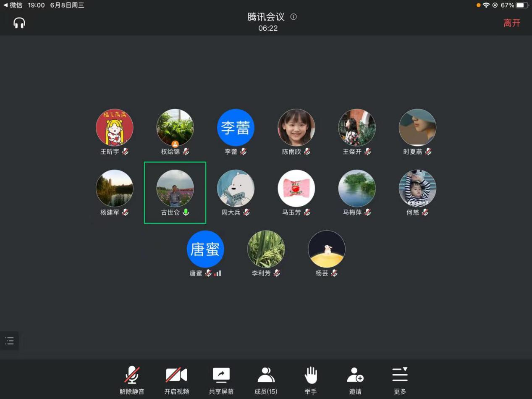Return to 微信 via status bar back link
Screen dimensions: 532x399
(x=13, y=5)
